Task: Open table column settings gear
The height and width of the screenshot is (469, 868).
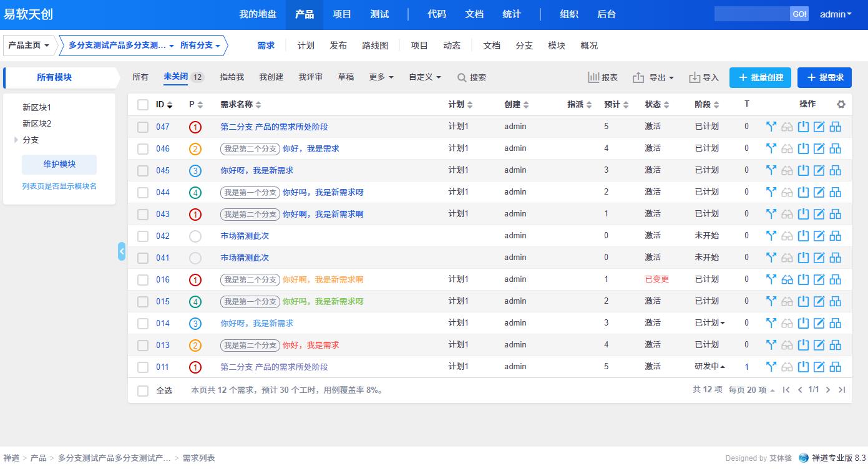Action: point(841,104)
